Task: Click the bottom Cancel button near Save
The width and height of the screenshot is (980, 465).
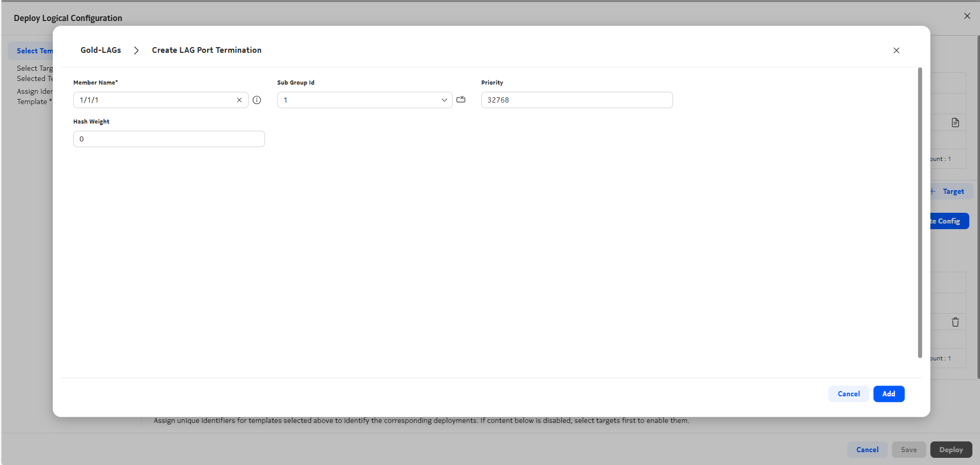Action: 867,450
